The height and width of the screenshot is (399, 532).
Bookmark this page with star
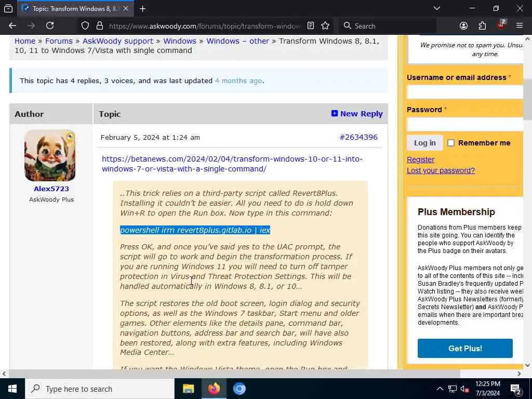coord(325,26)
